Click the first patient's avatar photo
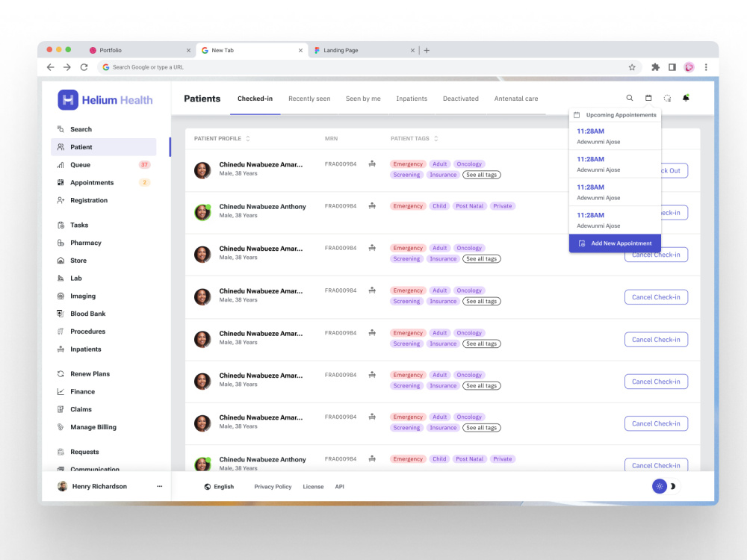Image resolution: width=747 pixels, height=560 pixels. pos(202,170)
